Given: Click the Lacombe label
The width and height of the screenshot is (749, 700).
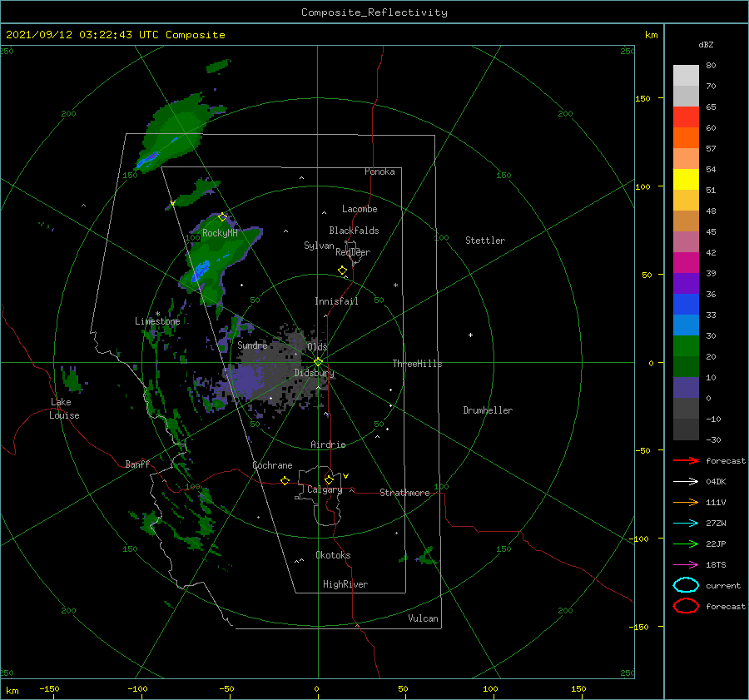Looking at the screenshot, I should pyautogui.click(x=360, y=209).
